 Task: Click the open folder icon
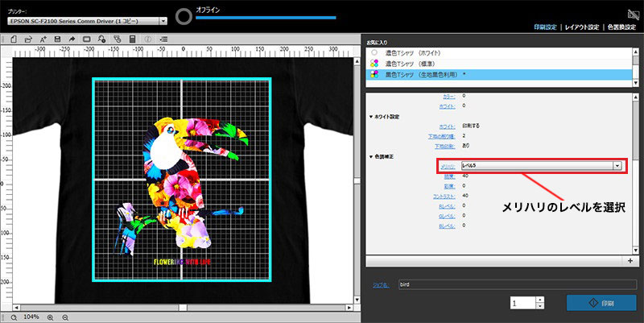tap(28, 39)
